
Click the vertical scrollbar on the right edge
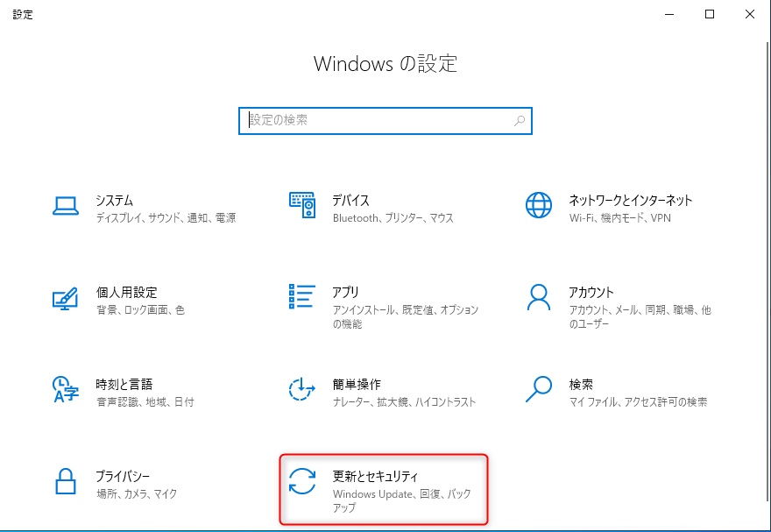[768, 272]
